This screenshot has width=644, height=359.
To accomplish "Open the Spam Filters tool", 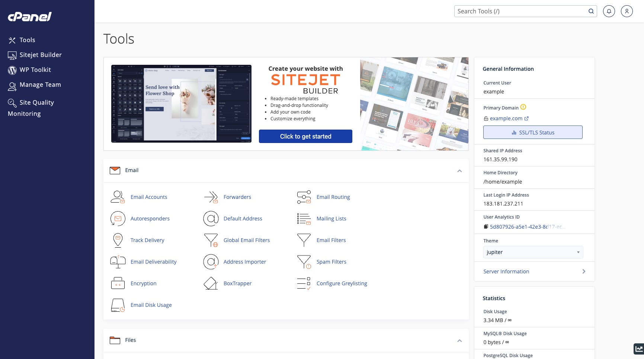I will click(331, 261).
